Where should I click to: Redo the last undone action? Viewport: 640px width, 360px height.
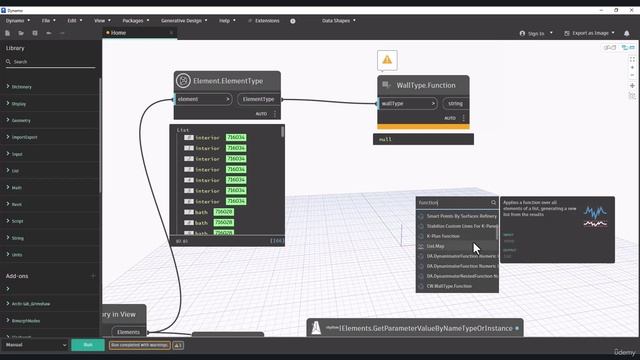coord(62,33)
